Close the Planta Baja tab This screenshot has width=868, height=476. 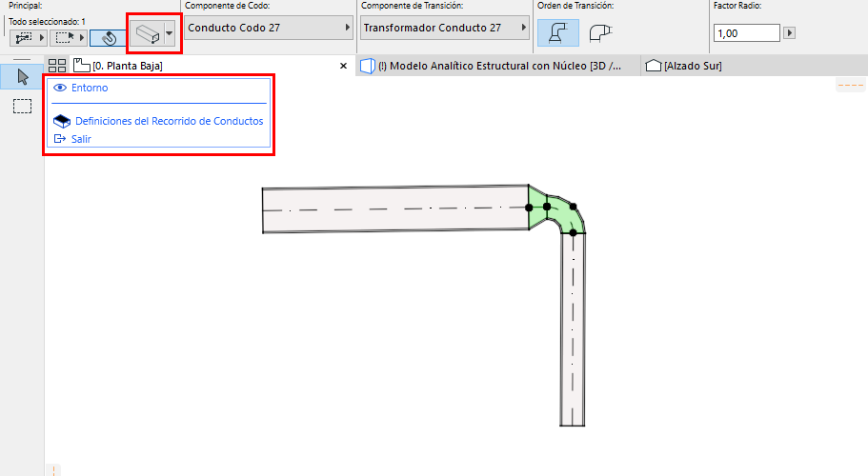[343, 66]
